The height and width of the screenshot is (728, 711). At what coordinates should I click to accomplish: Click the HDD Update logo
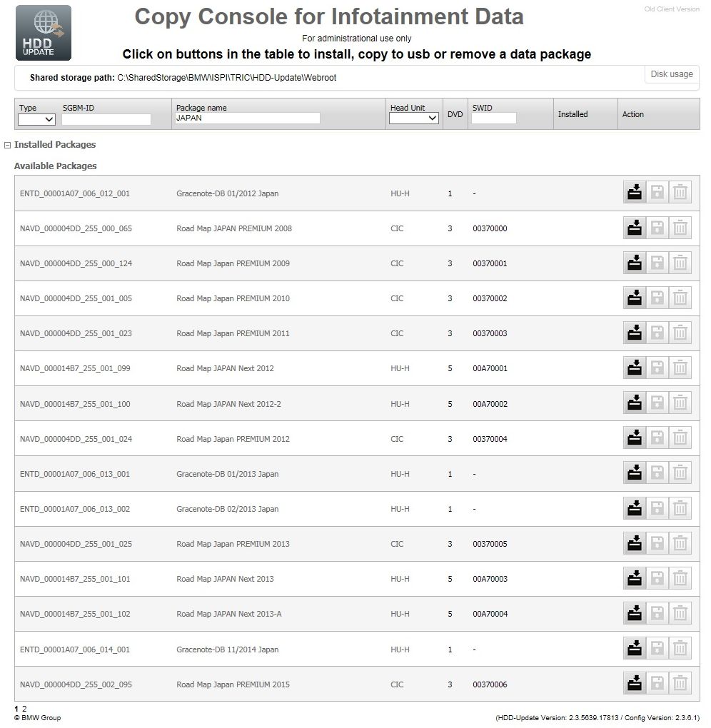pyautogui.click(x=44, y=33)
